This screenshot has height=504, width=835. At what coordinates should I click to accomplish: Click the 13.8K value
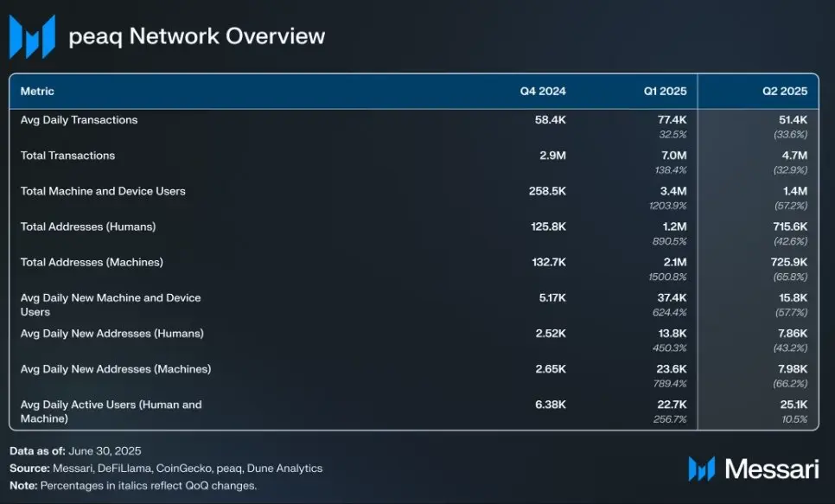672,334
